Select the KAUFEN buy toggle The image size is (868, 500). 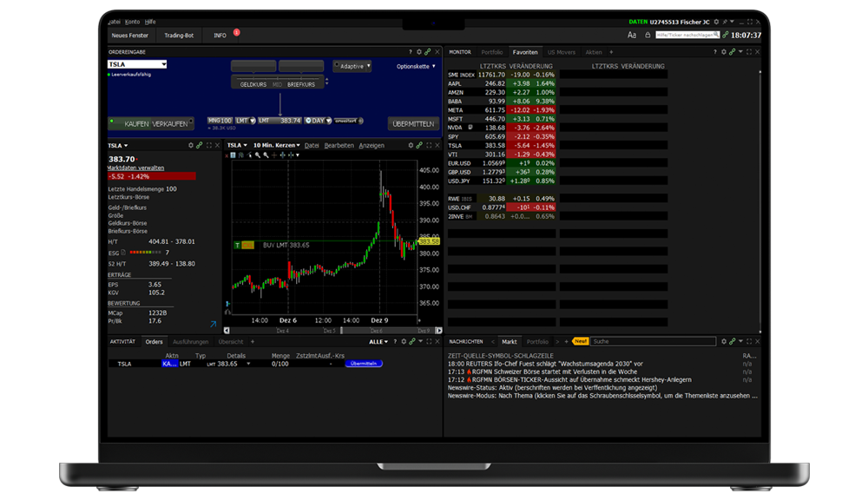(x=137, y=124)
